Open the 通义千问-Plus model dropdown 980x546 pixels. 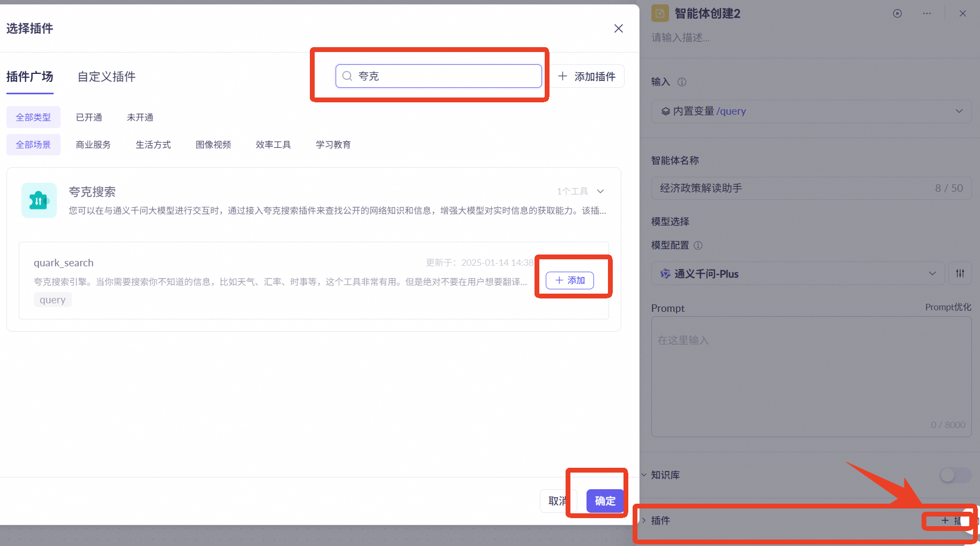(798, 273)
